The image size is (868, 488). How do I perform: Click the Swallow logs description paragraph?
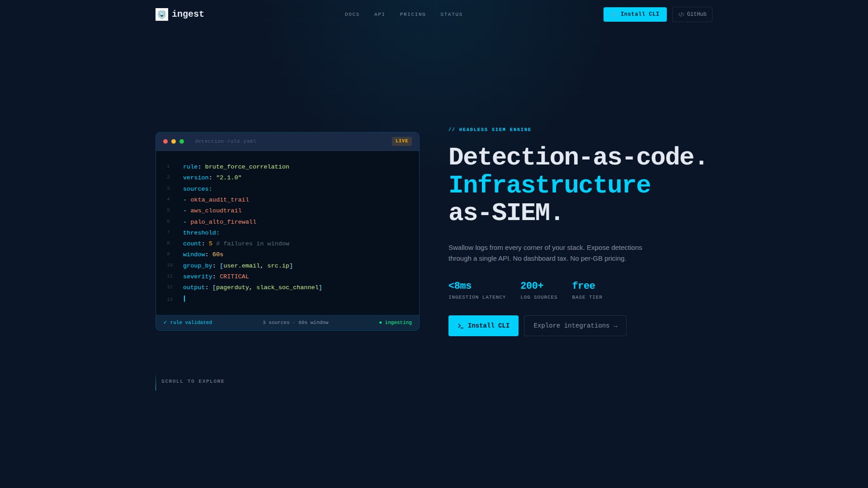point(545,253)
